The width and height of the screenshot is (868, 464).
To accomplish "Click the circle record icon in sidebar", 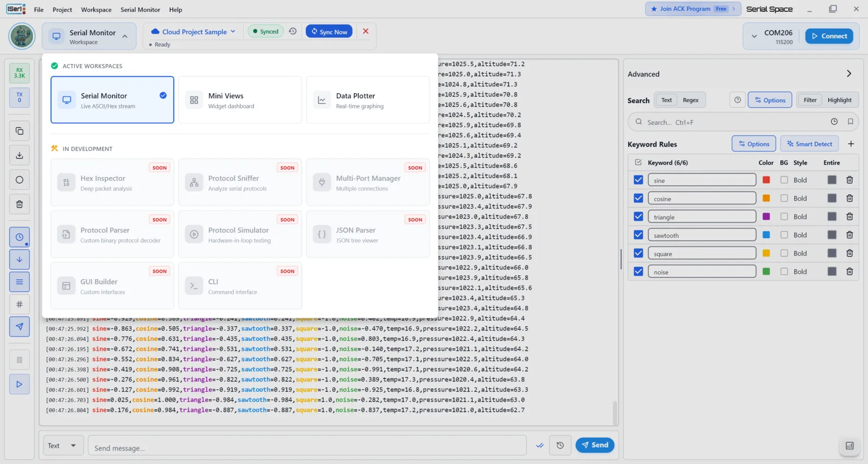I will 20,180.
